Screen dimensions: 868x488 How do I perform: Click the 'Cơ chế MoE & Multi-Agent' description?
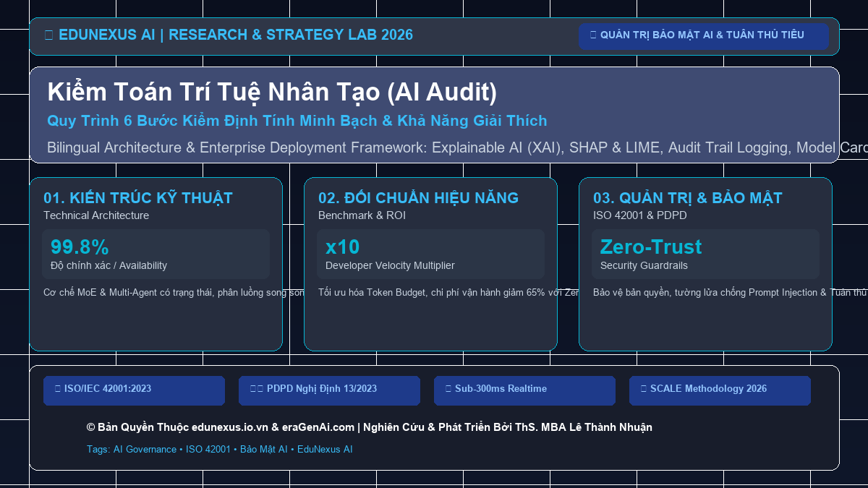(174, 293)
